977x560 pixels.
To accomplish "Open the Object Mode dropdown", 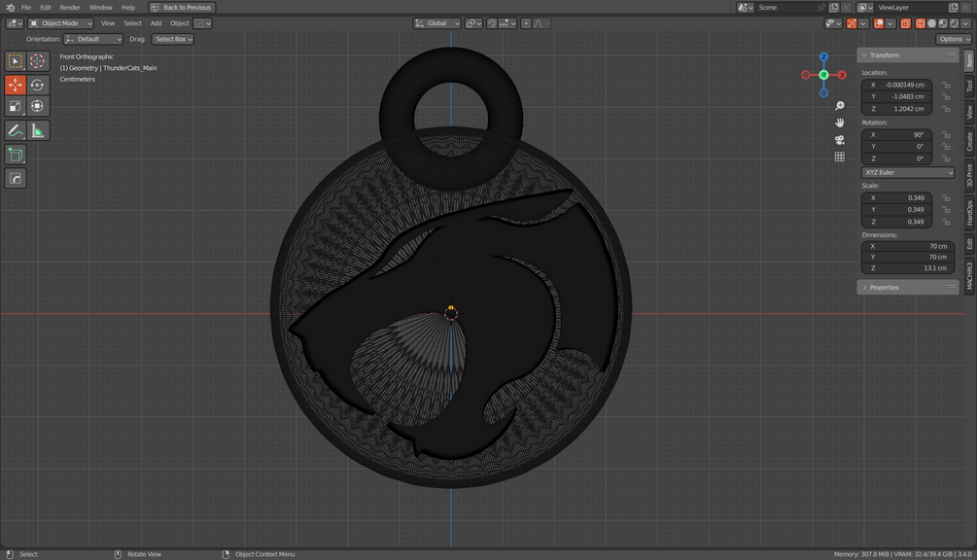I will click(x=61, y=23).
